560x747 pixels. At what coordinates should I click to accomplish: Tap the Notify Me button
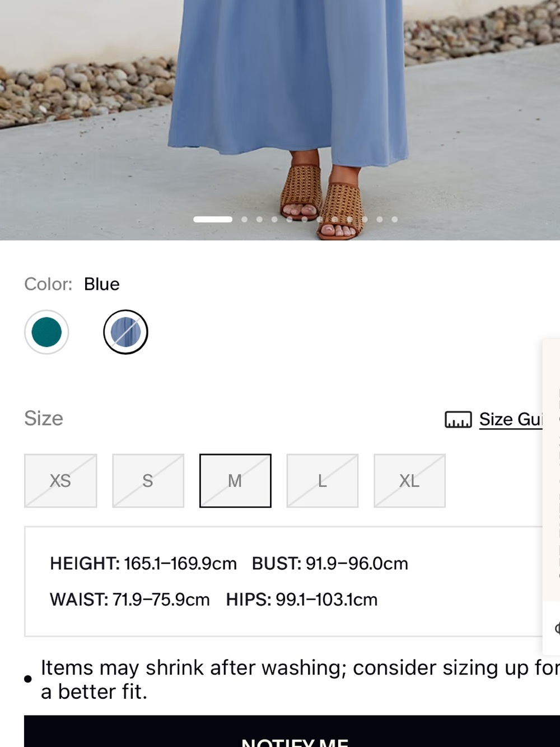click(x=292, y=731)
